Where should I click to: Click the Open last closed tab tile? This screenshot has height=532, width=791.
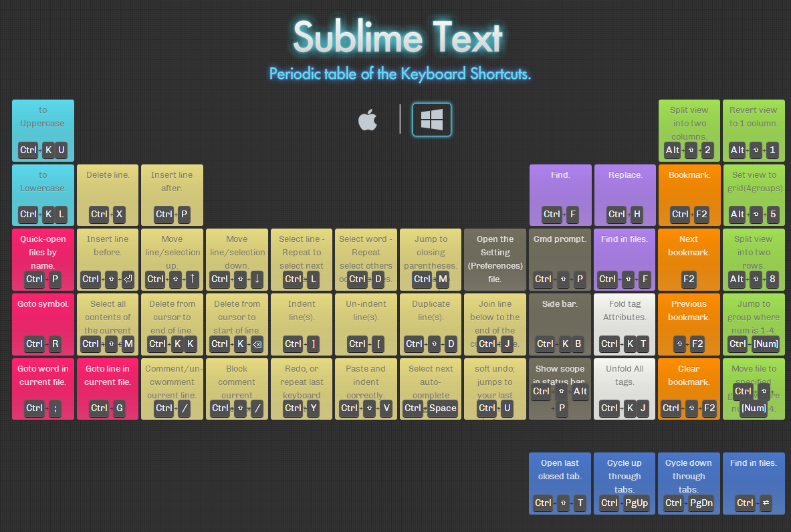(560, 483)
